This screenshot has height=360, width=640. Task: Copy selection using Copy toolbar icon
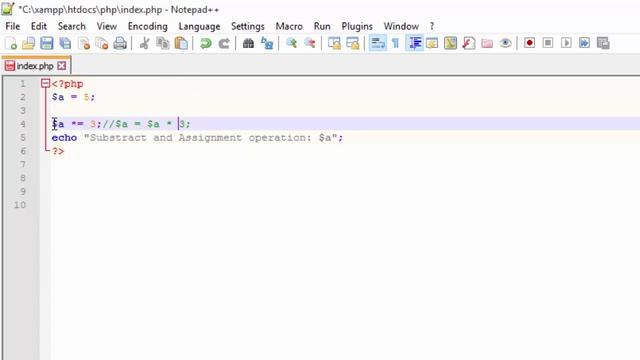click(162, 43)
